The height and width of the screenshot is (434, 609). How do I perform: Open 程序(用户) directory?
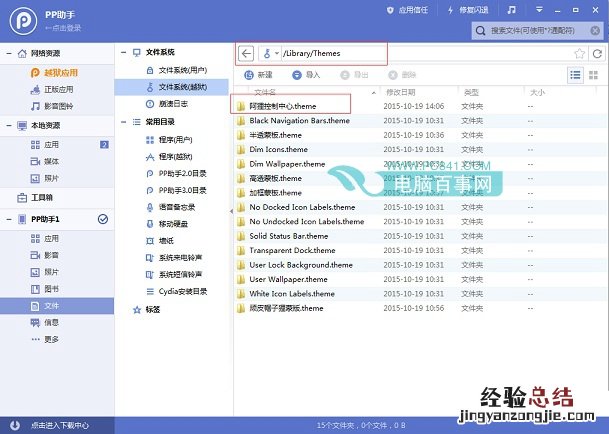pos(169,139)
